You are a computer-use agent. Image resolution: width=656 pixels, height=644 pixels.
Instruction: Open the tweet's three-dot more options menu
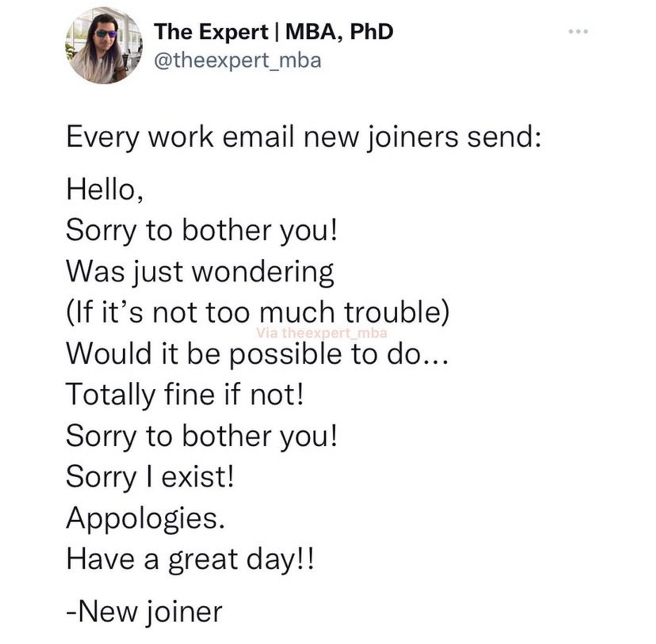[578, 31]
